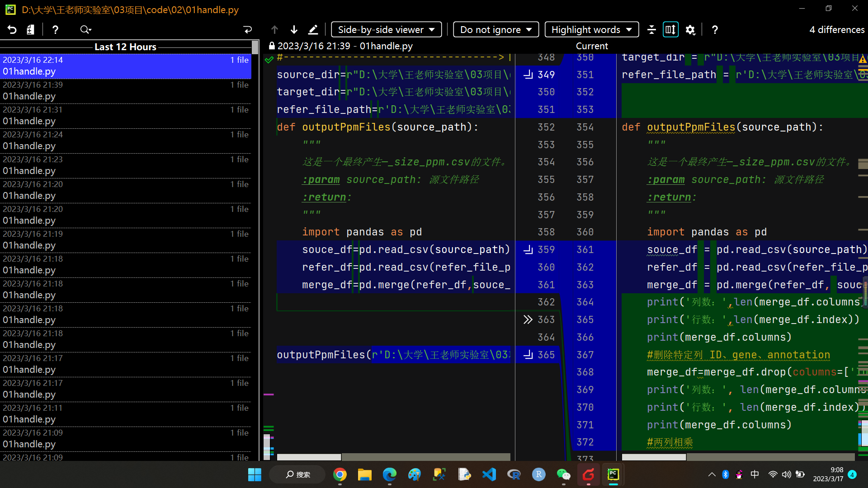
Task: Toggle collapse unchanged fragments icon
Action: [x=651, y=30]
